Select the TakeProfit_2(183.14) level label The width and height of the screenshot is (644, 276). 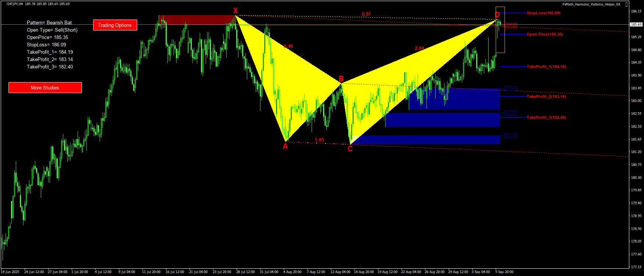tap(546, 96)
